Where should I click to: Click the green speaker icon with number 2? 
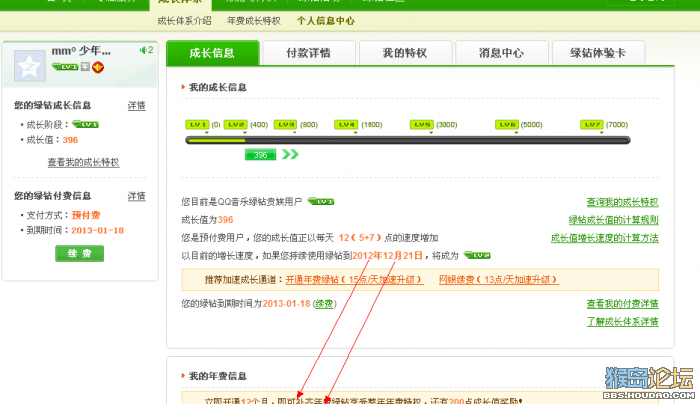(146, 50)
